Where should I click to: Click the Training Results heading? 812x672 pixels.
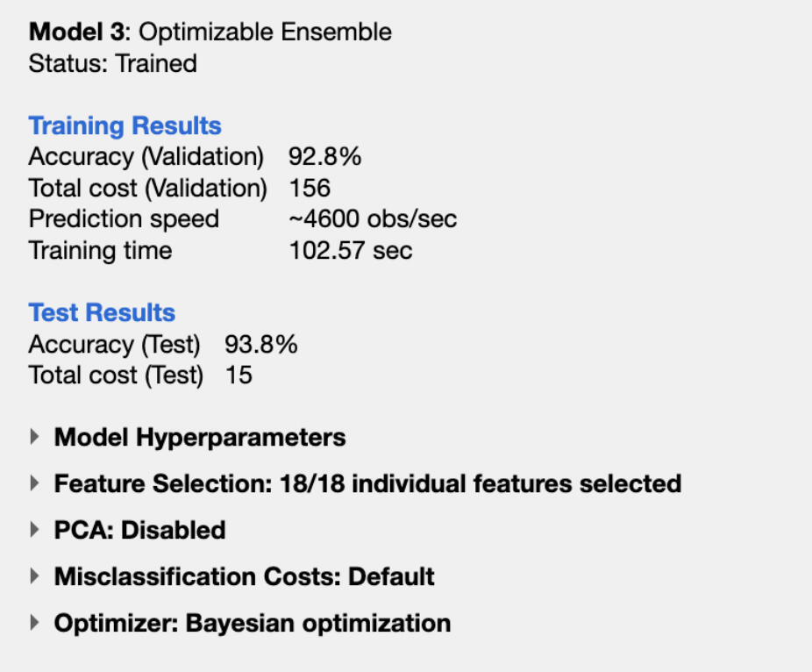point(125,125)
